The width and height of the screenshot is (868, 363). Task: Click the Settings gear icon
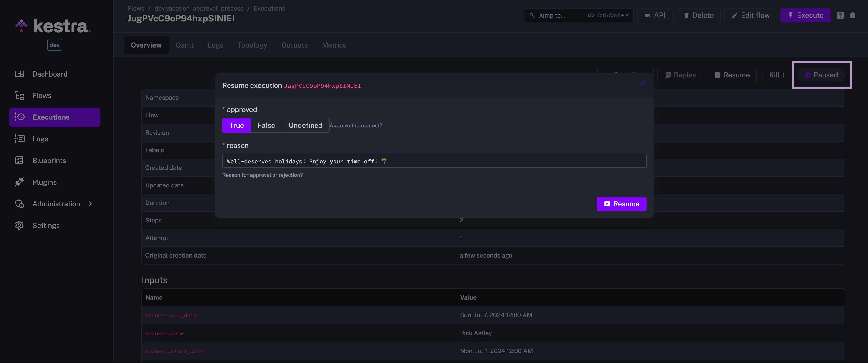click(x=19, y=225)
